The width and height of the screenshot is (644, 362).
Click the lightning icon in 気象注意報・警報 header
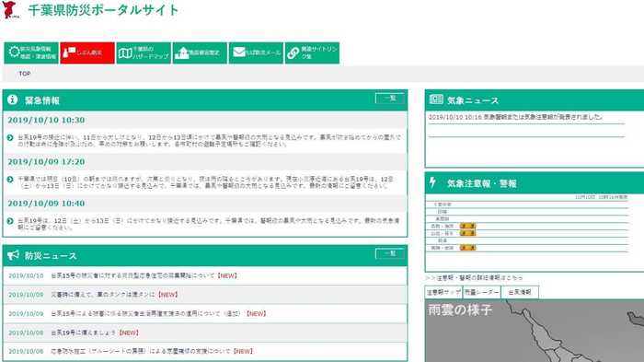[x=432, y=182]
